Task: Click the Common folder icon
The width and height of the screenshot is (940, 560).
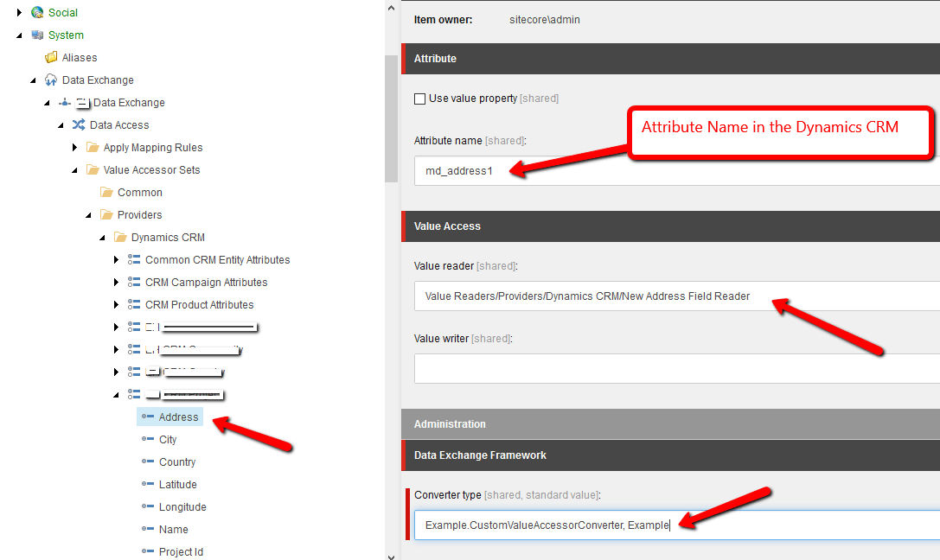Action: click(106, 192)
